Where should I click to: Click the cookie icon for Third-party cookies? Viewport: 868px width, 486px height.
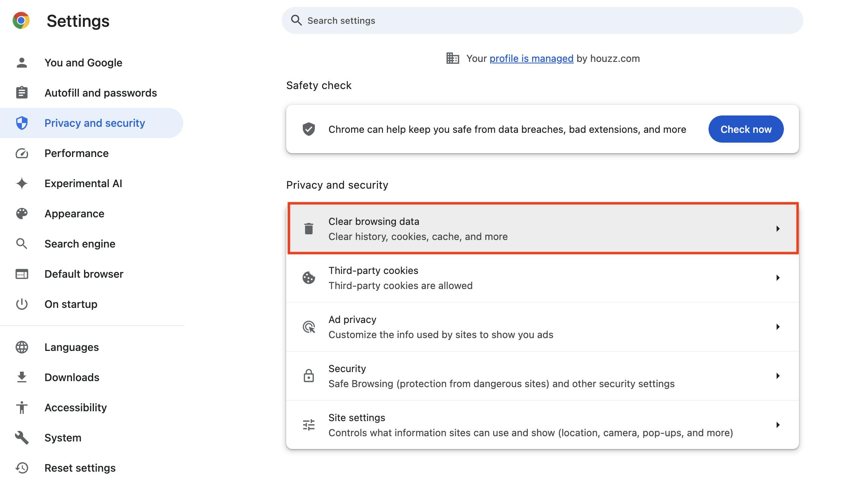[x=309, y=278]
